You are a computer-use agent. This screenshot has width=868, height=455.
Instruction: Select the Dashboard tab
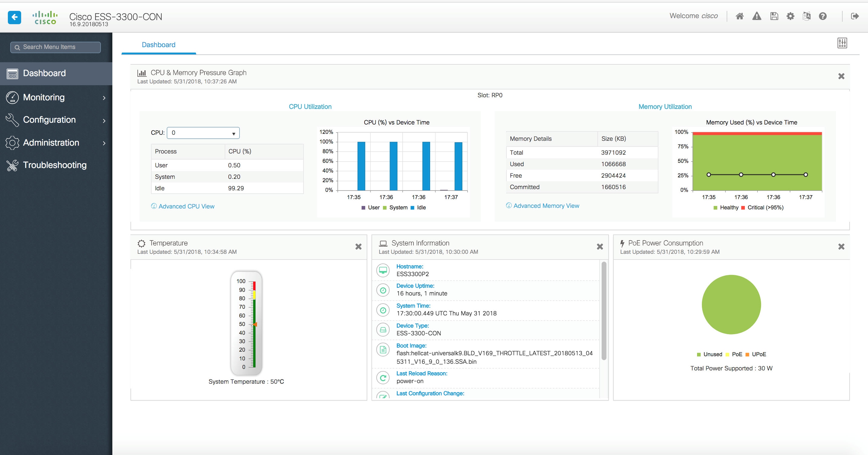click(x=159, y=45)
